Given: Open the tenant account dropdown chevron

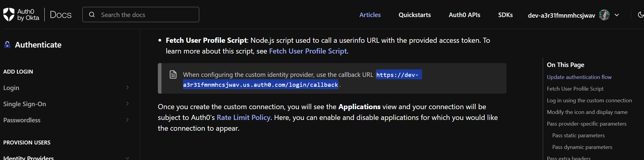Looking at the screenshot, I should [617, 15].
